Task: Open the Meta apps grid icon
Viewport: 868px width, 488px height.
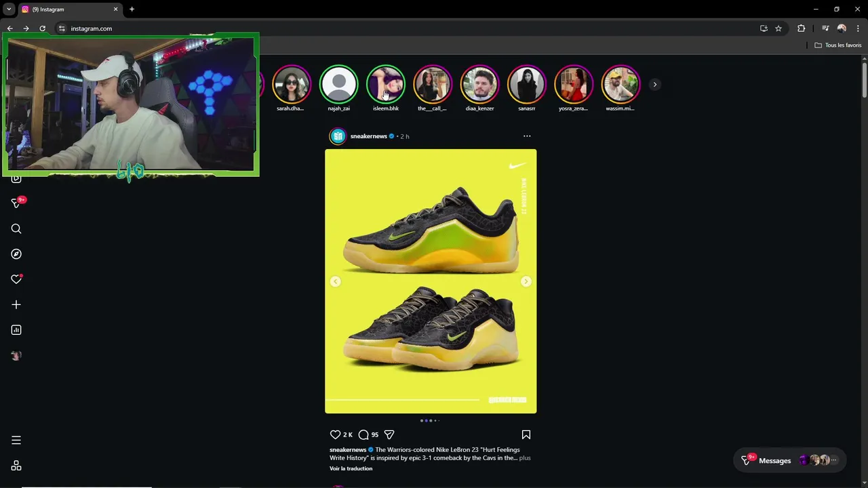Action: point(16,466)
